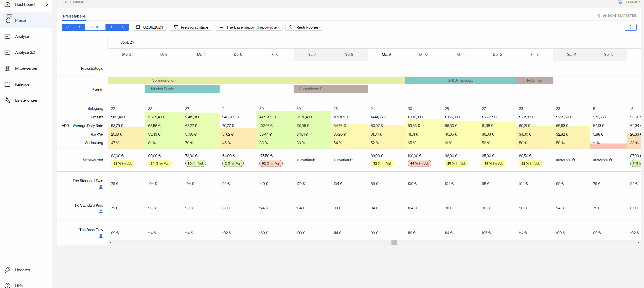644x288 pixels.
Task: Open Analyse in the sidebar menu
Action: point(22,36)
